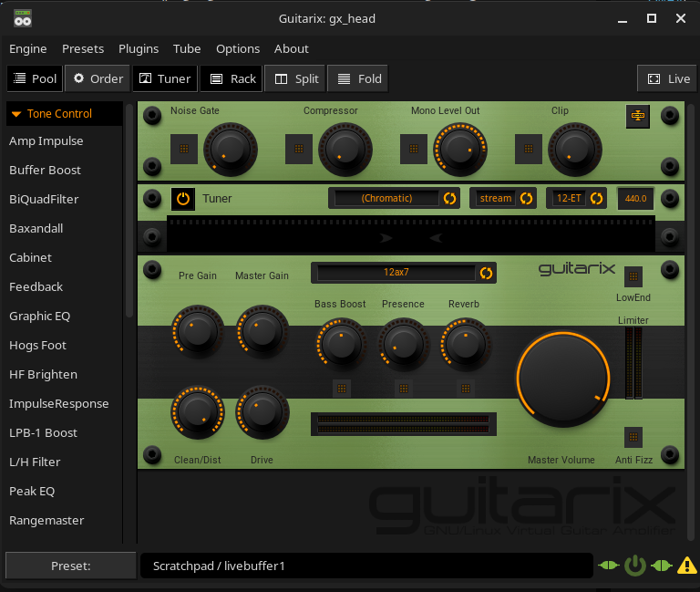The image size is (700, 592).
Task: Click the left engine input connection icon in the status bar
Action: click(x=609, y=566)
